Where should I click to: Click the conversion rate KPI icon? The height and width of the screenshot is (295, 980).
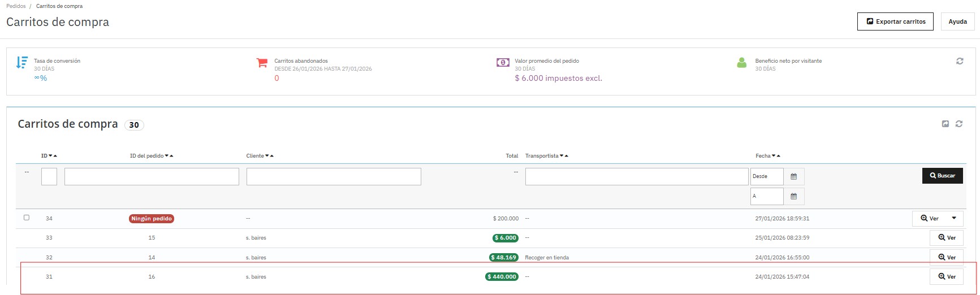pyautogui.click(x=21, y=62)
